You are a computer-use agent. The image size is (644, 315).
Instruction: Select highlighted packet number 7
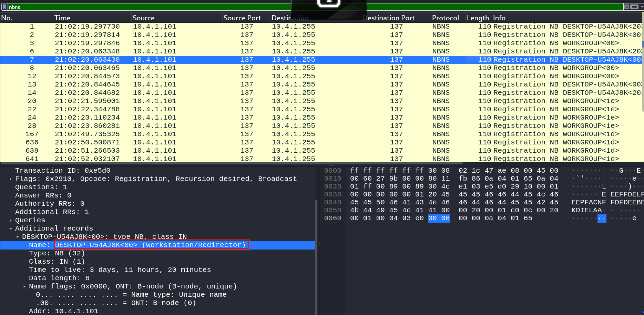click(320, 60)
